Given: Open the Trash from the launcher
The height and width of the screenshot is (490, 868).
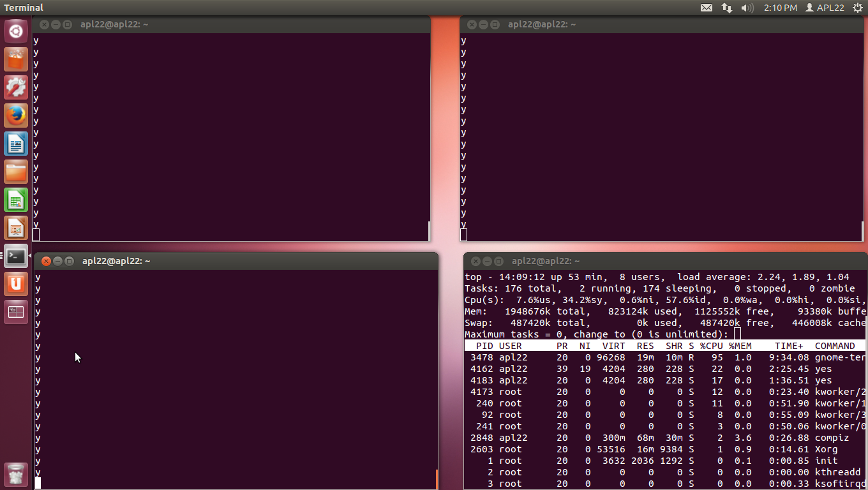Looking at the screenshot, I should pos(16,474).
